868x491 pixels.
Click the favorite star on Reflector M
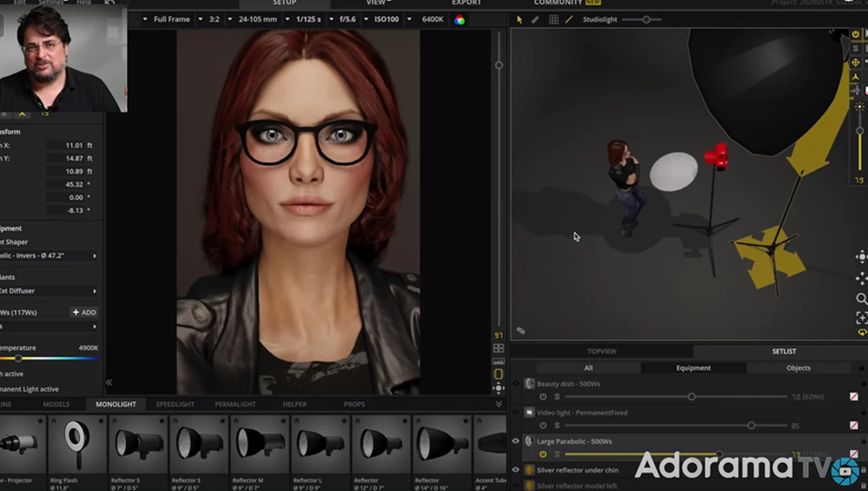pos(283,421)
